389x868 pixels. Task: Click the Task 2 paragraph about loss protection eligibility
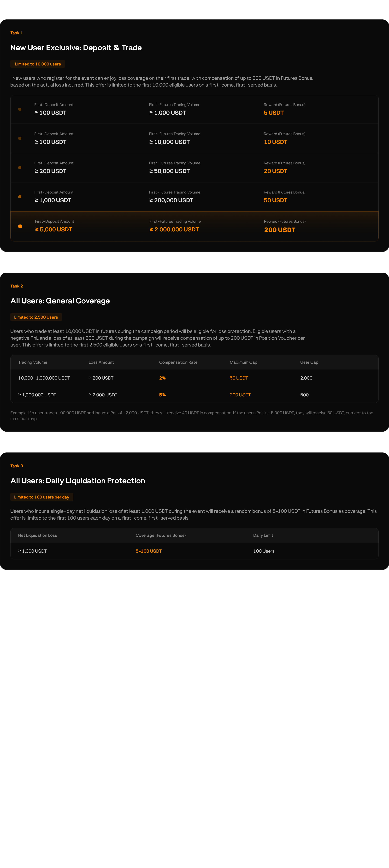click(x=157, y=338)
